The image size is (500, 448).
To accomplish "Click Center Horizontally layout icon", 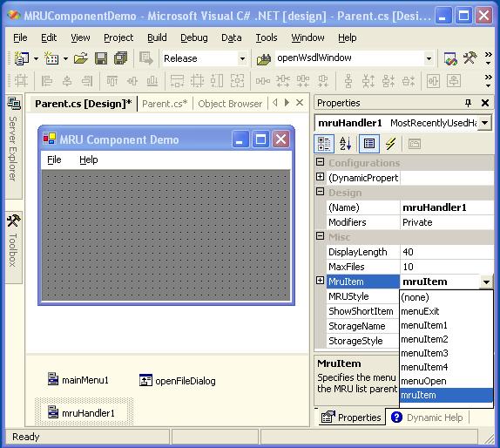I will click(x=433, y=81).
